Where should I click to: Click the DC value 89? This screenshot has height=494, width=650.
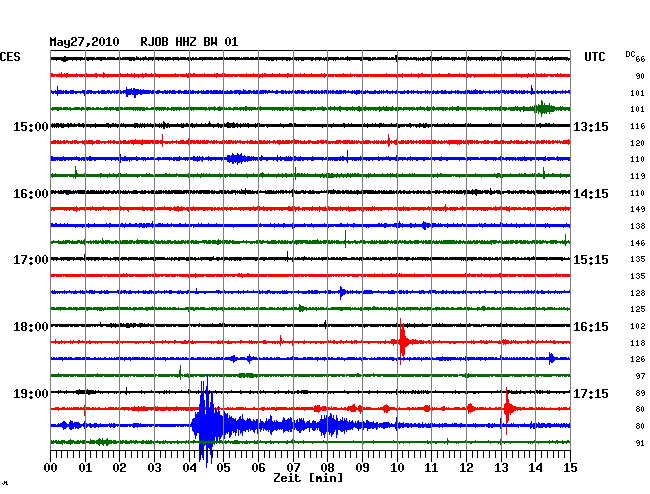[640, 393]
